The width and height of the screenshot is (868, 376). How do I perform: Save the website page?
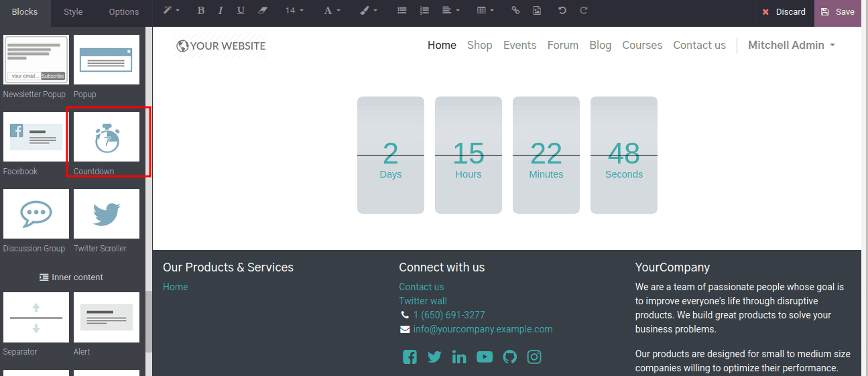(838, 11)
